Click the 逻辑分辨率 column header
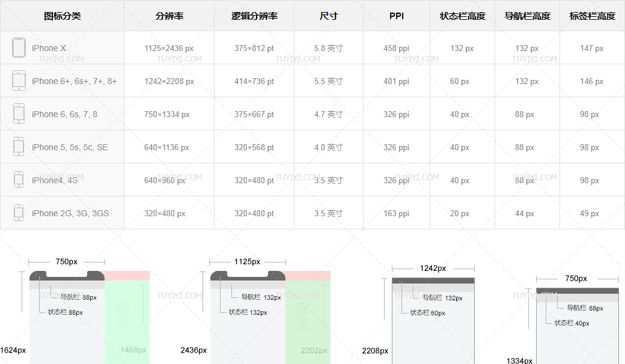625x364 pixels. click(254, 16)
